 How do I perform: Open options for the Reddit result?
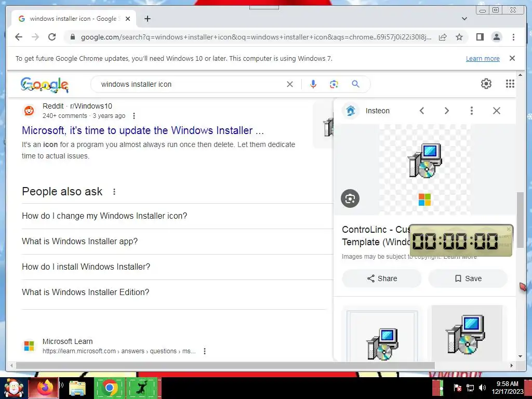(134, 116)
